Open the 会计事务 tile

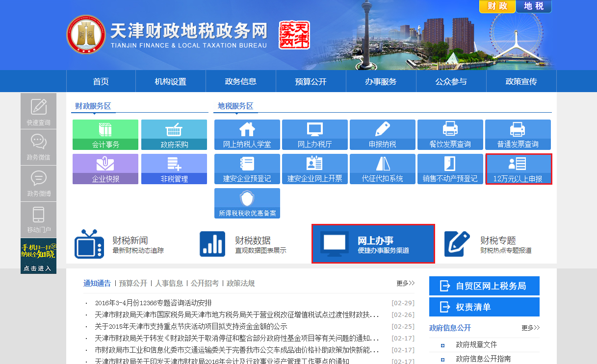(105, 135)
